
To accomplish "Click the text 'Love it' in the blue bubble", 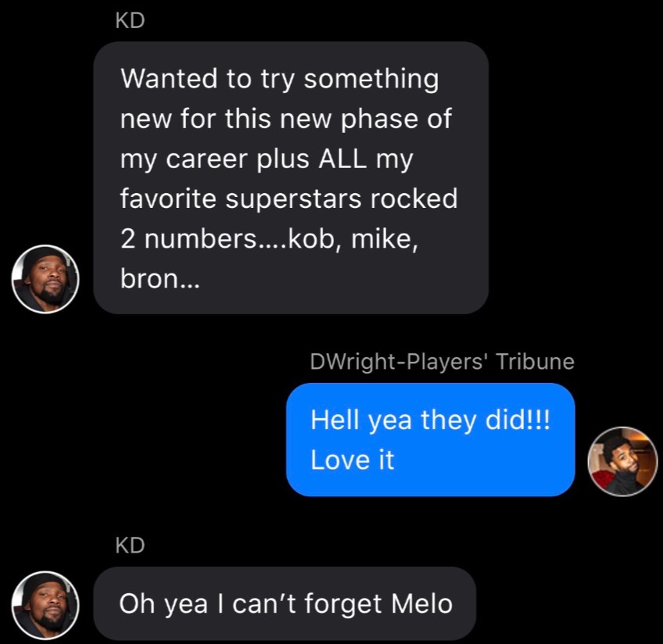I will [x=352, y=459].
